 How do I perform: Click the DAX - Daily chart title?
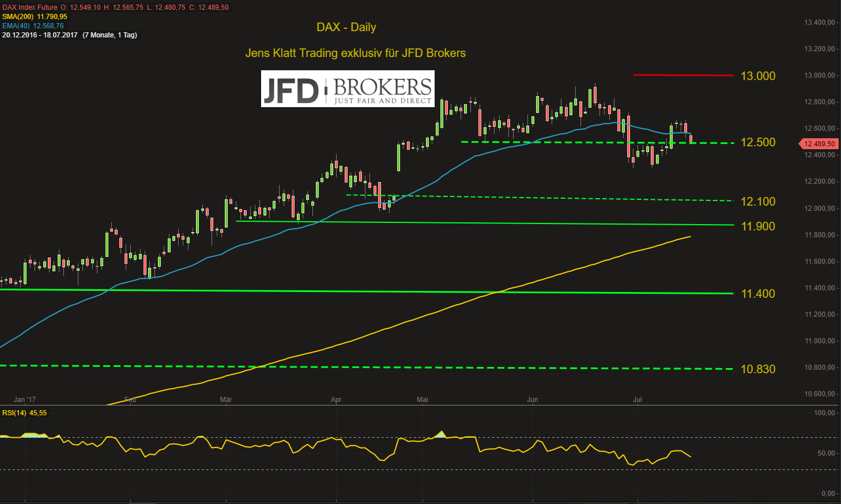coord(346,27)
